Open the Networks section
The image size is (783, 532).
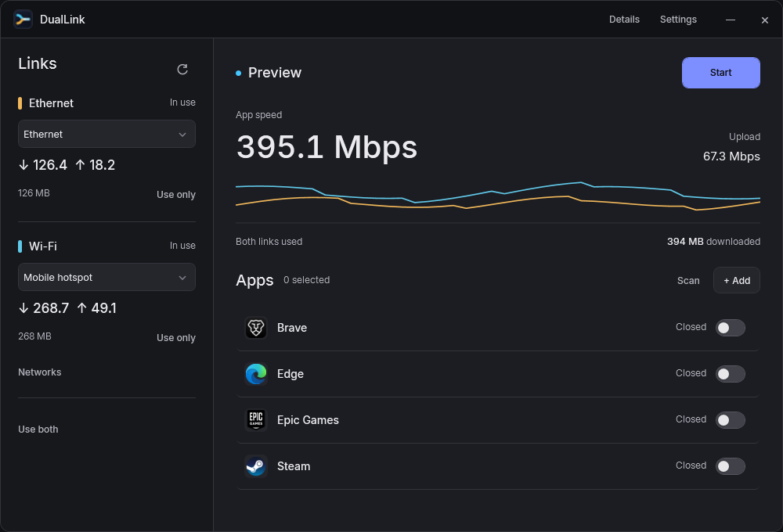click(39, 372)
